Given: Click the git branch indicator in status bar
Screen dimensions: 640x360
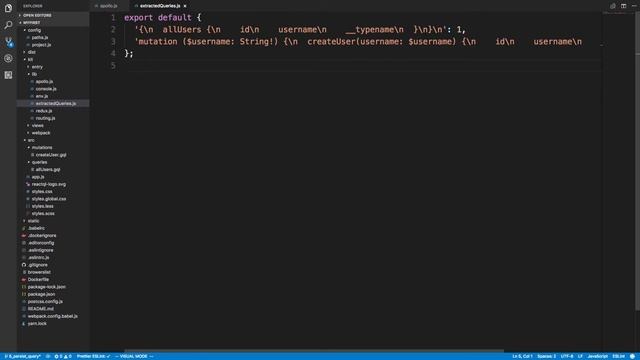Looking at the screenshot, I should (22, 356).
